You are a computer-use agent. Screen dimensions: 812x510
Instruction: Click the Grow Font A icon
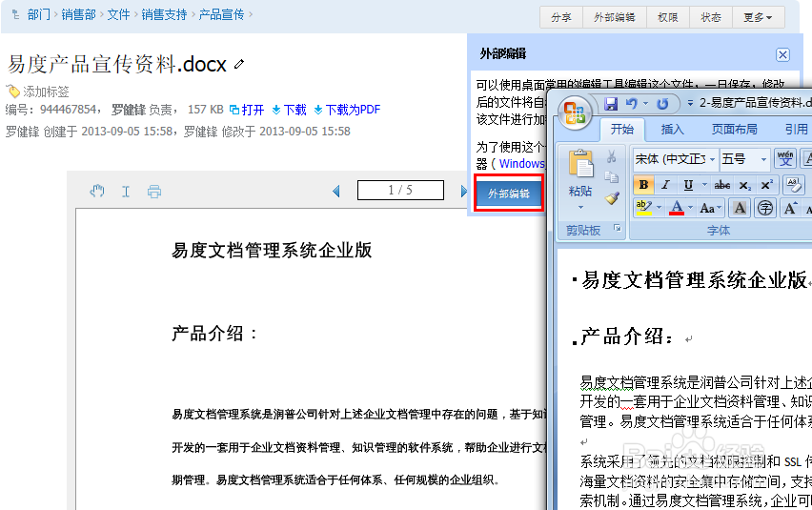tap(790, 208)
